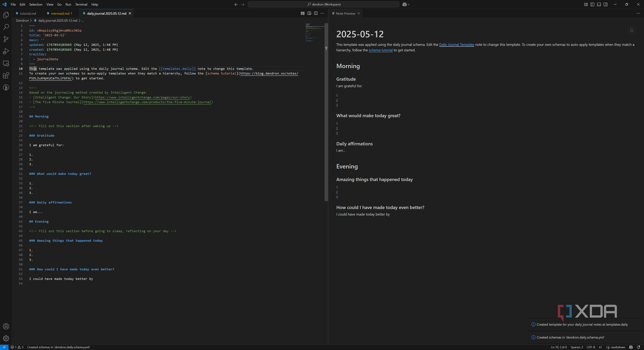Close the daily.journal.2025.05.12.md tab
Image resolution: width=644 pixels, height=350 pixels.
coord(130,13)
